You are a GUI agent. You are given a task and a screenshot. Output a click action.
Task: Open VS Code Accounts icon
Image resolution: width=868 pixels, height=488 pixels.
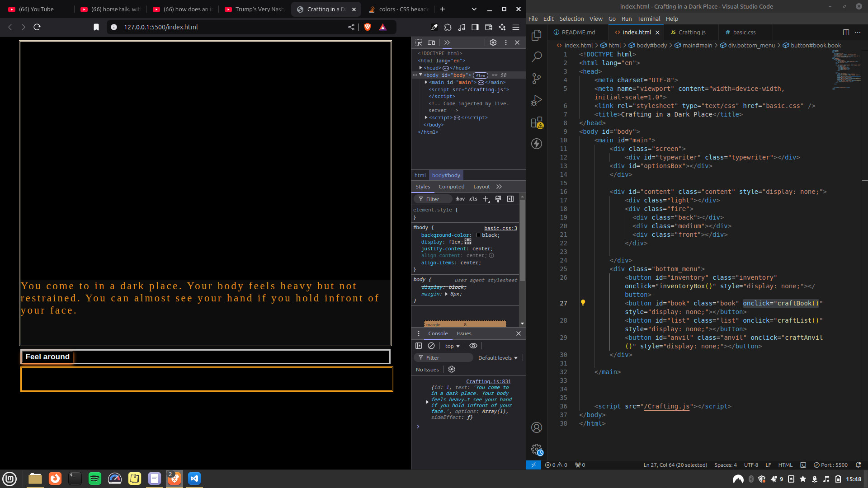[537, 427]
